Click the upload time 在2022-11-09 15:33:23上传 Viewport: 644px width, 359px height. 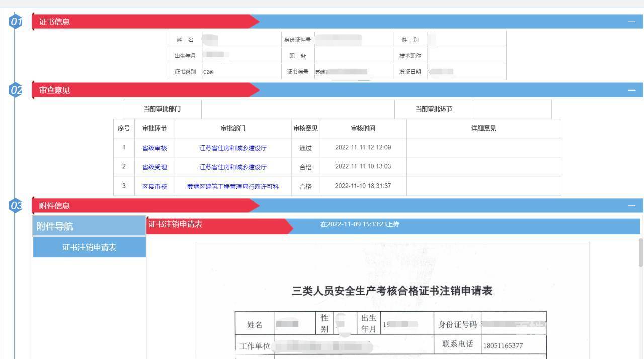coord(360,224)
